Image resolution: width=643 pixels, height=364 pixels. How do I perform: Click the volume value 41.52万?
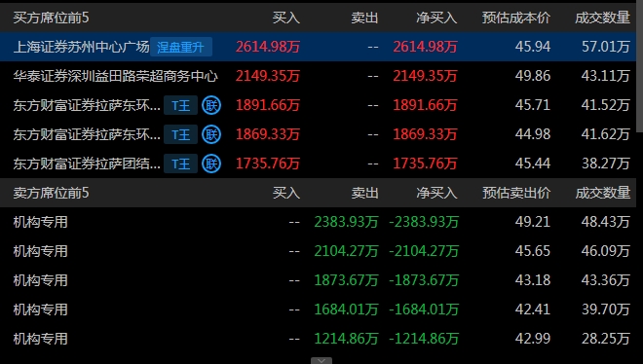606,105
